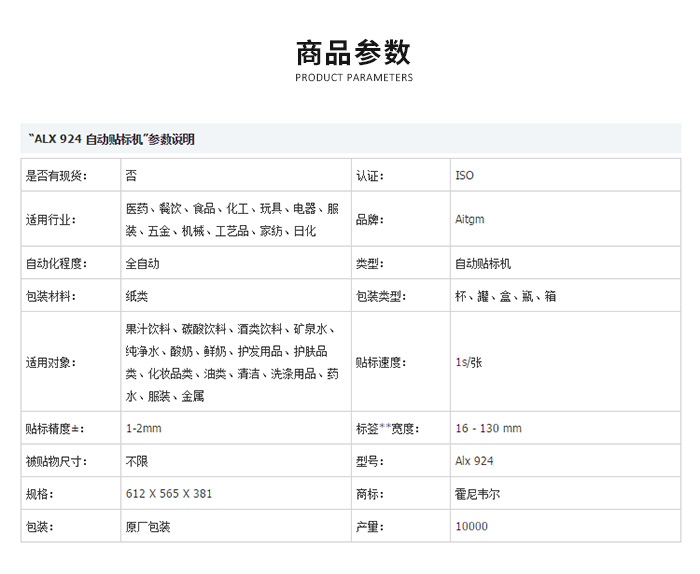Select the model number value Alx 924
The width and height of the screenshot is (700, 574).
click(474, 461)
